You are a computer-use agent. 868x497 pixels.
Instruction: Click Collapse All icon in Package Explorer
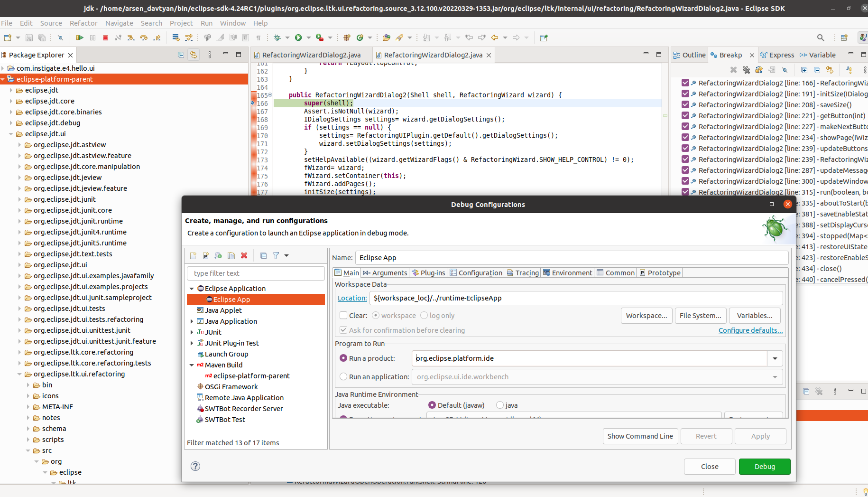tap(181, 55)
